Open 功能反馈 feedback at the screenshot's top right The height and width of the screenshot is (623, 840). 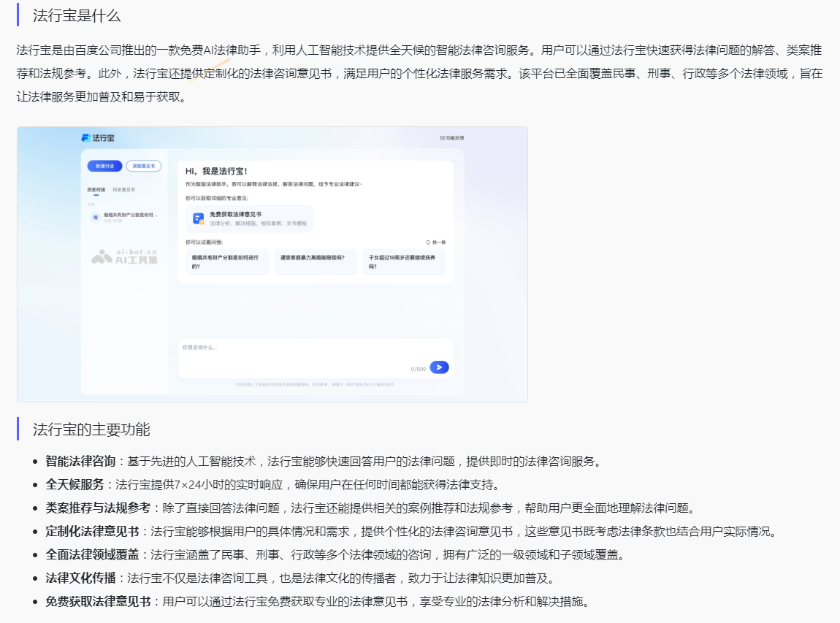pyautogui.click(x=452, y=137)
